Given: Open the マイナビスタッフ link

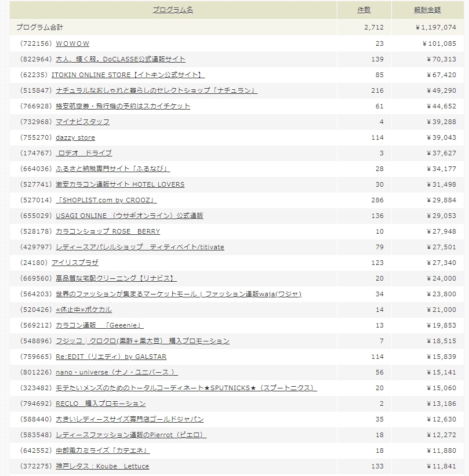Looking at the screenshot, I should coord(82,122).
